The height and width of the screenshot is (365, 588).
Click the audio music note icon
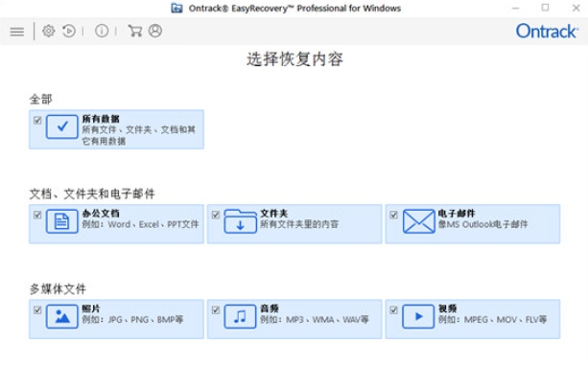pos(240,316)
